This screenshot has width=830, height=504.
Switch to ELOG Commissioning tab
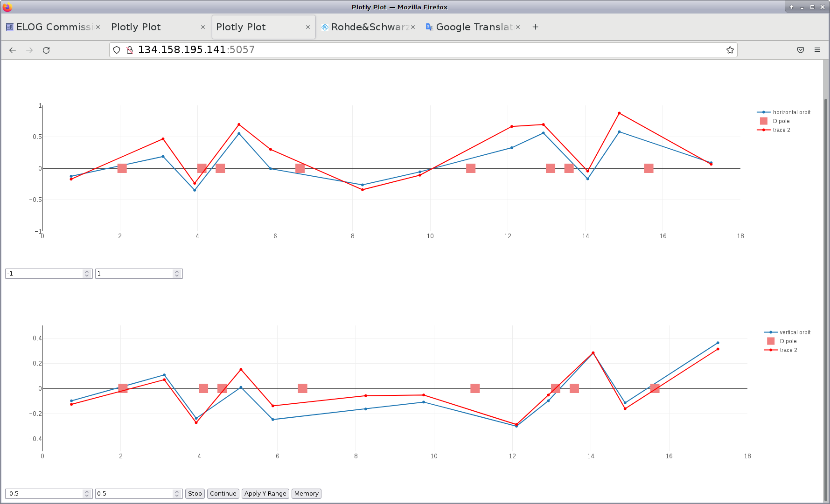tap(54, 27)
